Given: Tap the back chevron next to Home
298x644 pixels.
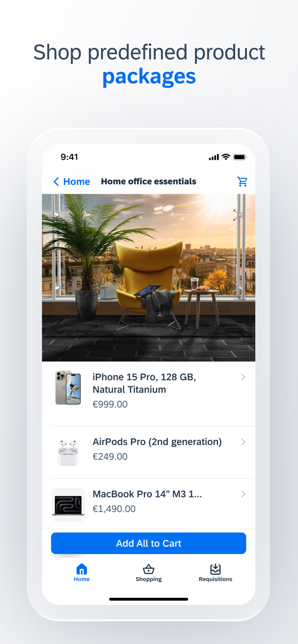Looking at the screenshot, I should click(56, 182).
